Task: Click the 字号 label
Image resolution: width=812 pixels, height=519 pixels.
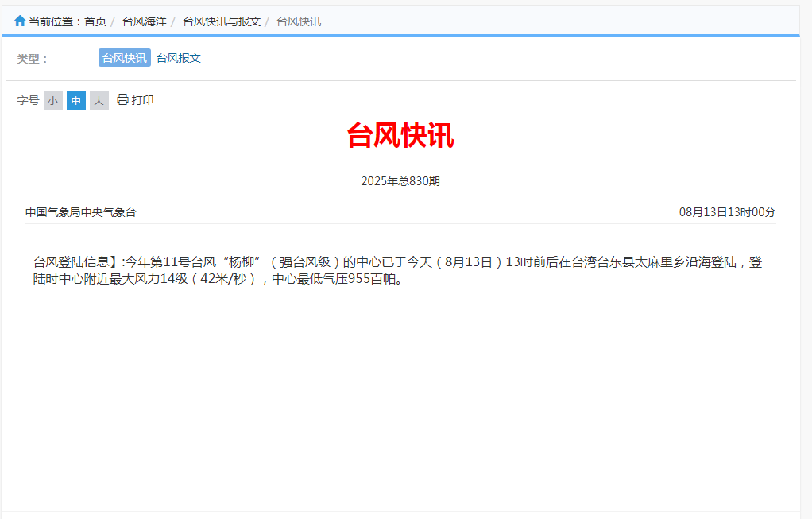Action: pyautogui.click(x=28, y=100)
